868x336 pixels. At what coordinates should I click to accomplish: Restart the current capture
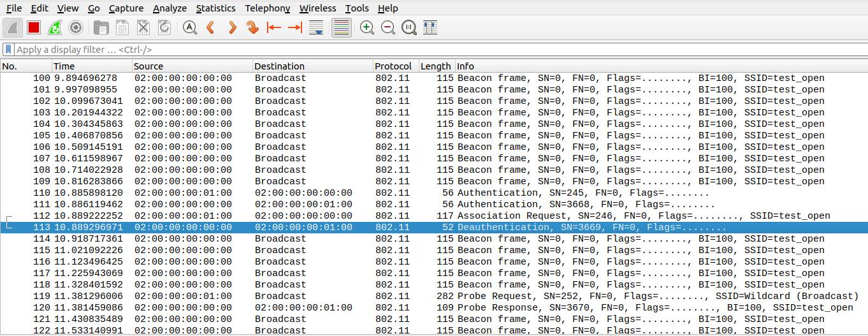coord(55,27)
